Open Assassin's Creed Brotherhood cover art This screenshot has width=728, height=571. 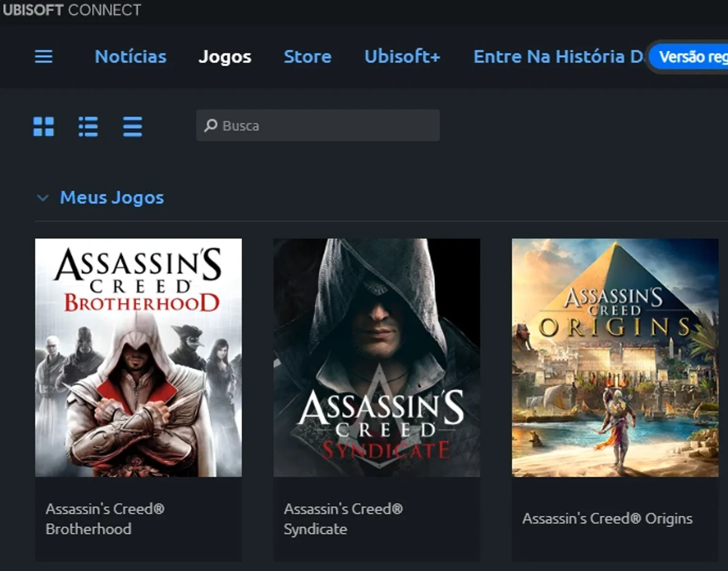point(139,358)
